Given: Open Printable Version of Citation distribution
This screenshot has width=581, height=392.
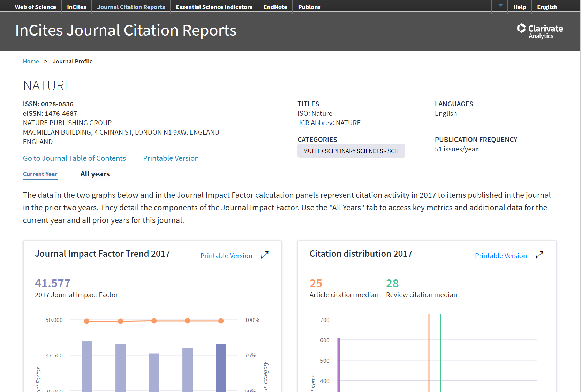Looking at the screenshot, I should pos(501,256).
